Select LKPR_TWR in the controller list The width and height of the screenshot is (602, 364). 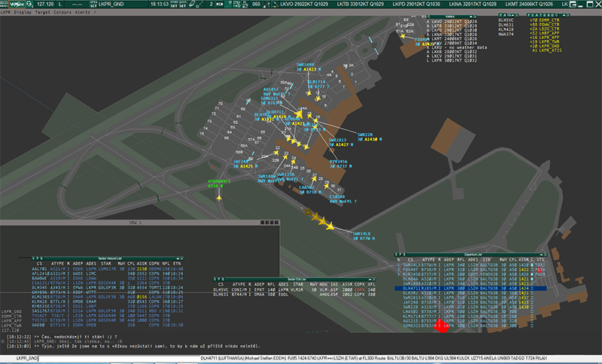(x=549, y=41)
